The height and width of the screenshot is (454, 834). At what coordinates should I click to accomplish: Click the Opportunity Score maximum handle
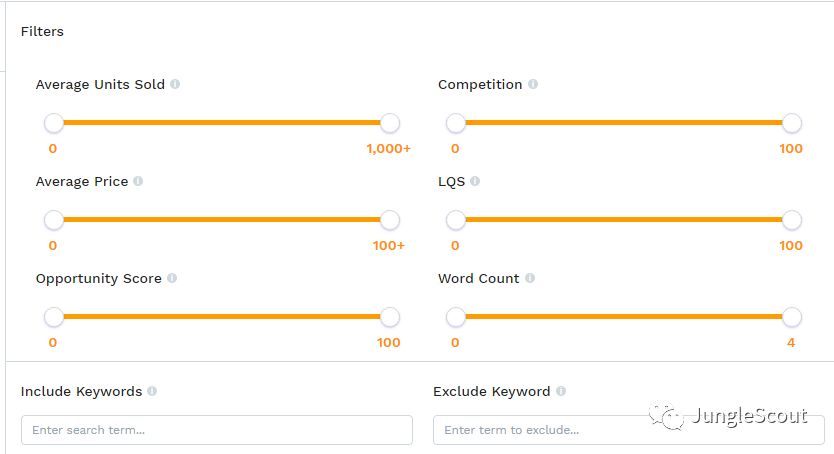[390, 317]
